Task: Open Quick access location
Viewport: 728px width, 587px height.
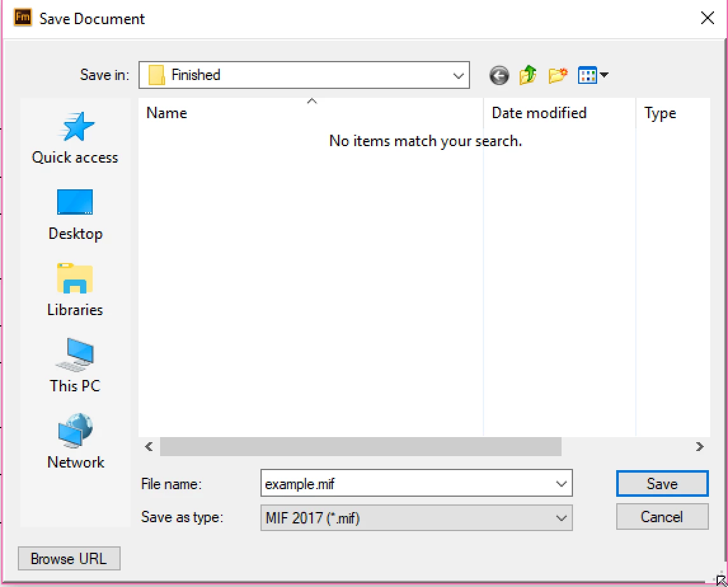Action: (x=75, y=138)
